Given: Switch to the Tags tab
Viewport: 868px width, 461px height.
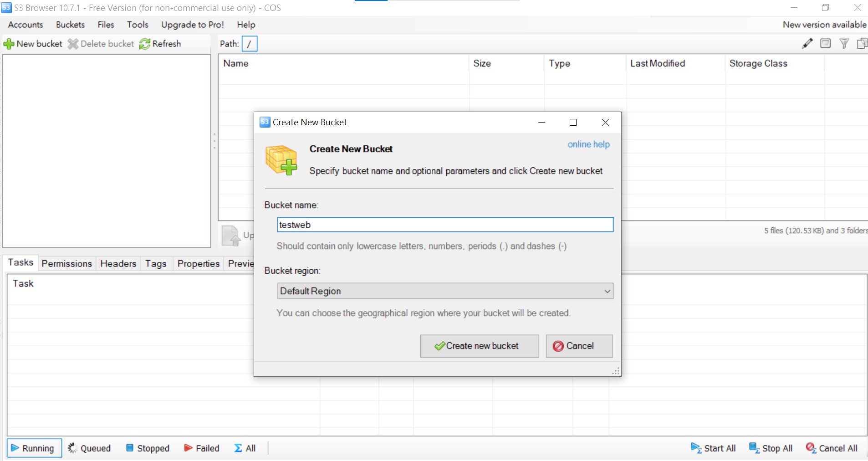Looking at the screenshot, I should 156,264.
